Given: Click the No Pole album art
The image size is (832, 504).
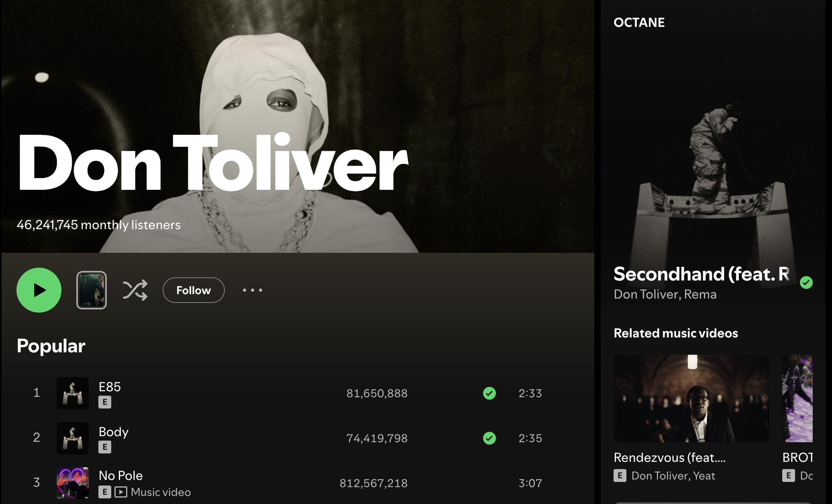Looking at the screenshot, I should tap(73, 483).
